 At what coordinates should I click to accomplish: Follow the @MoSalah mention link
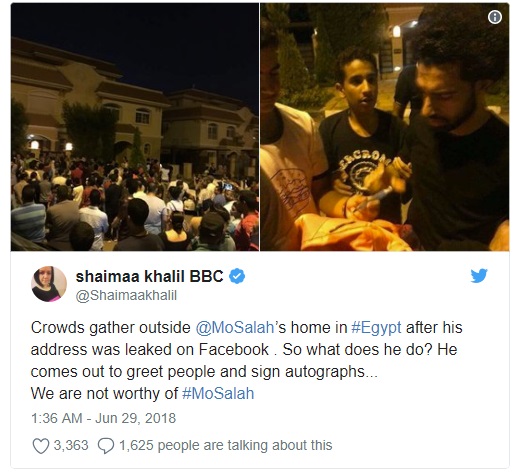pos(235,328)
